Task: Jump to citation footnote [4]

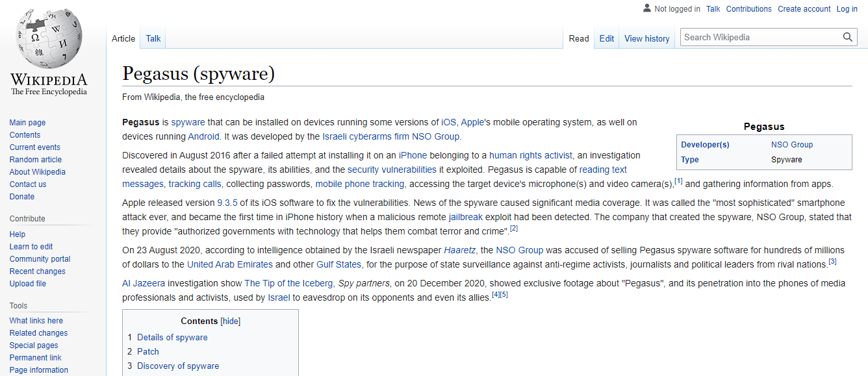Action: tap(496, 294)
